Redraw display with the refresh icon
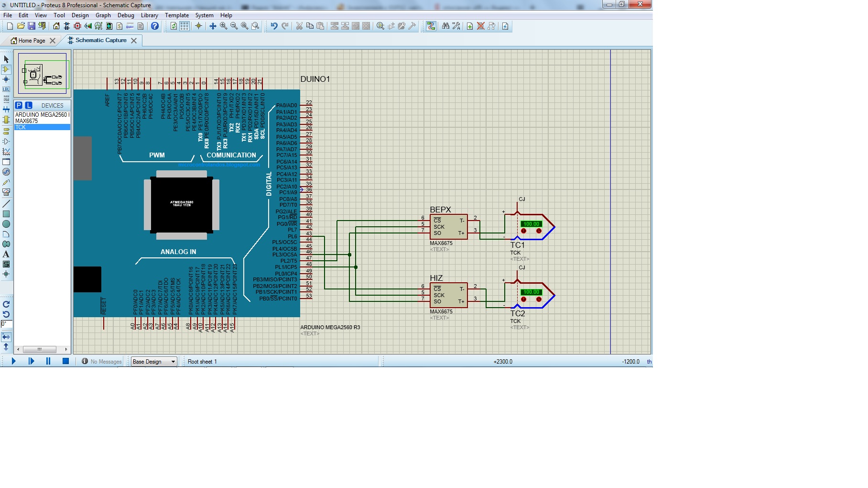868x488 pixels. (174, 26)
